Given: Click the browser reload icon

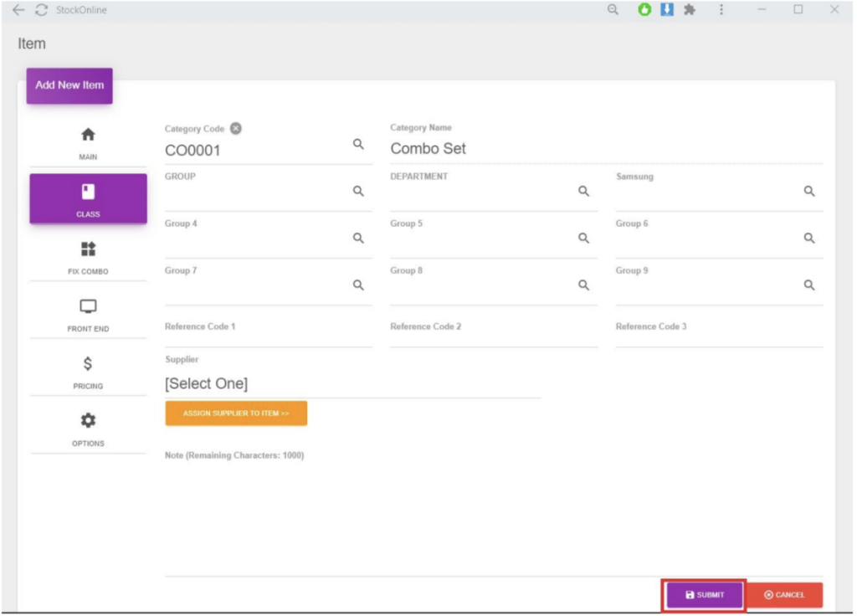Looking at the screenshot, I should (x=41, y=10).
